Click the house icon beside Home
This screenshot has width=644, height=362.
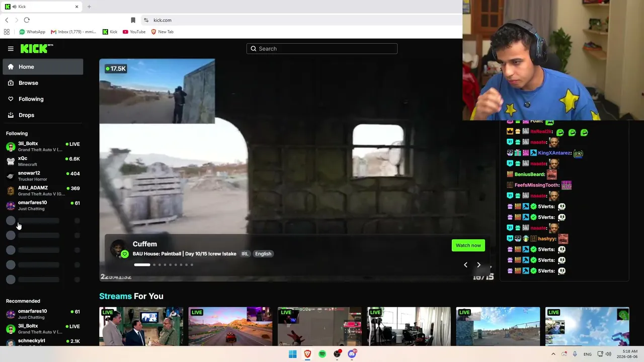point(11,67)
